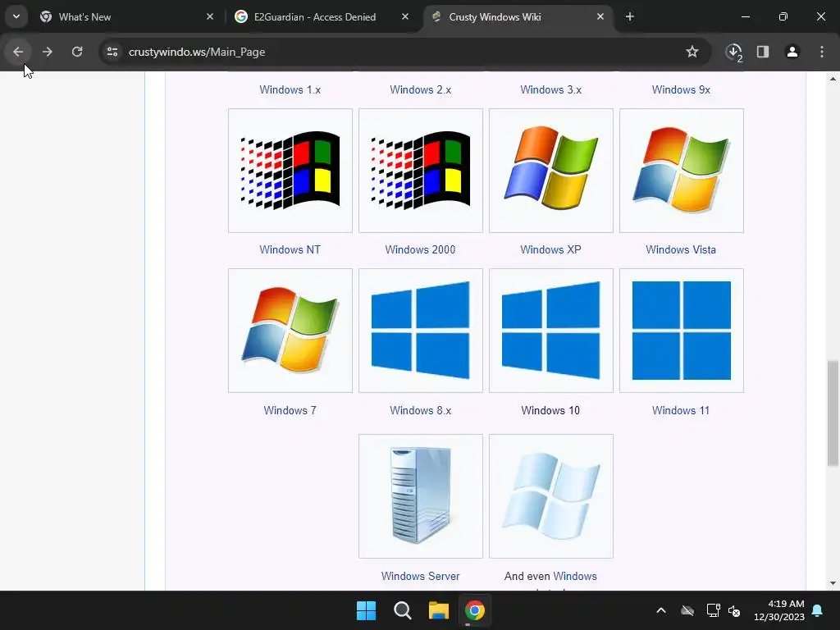The image size is (840, 630).
Task: Open the Windows 2.x link
Action: (421, 89)
